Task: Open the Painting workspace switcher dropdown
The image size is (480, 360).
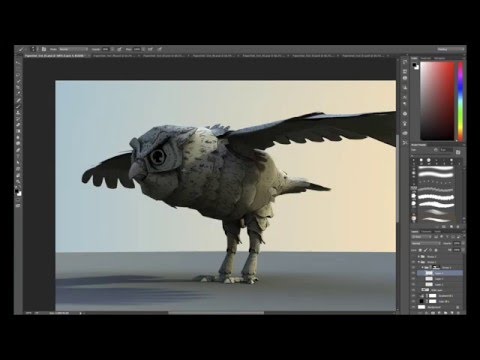Action: click(452, 49)
